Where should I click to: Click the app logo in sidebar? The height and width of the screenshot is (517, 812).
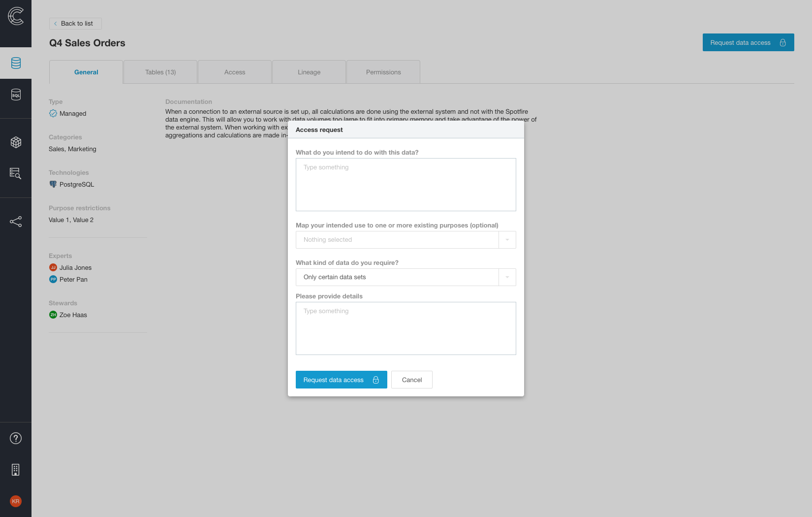tap(16, 16)
